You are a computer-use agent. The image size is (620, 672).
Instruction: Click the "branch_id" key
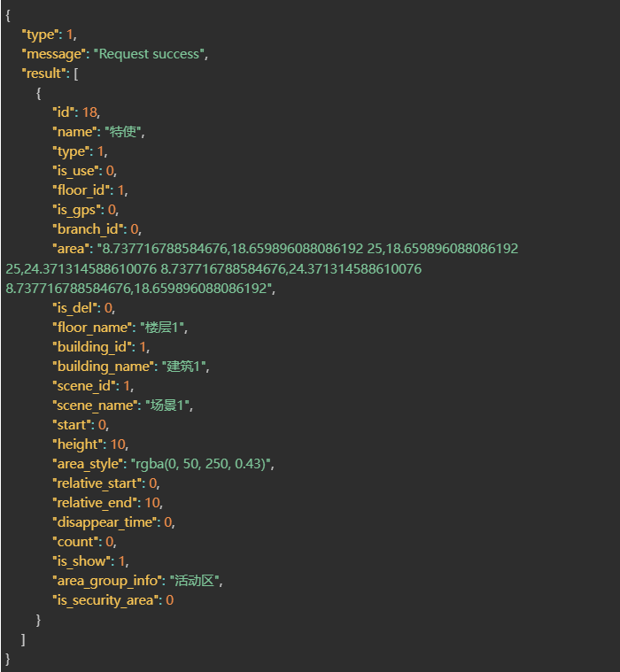88,229
